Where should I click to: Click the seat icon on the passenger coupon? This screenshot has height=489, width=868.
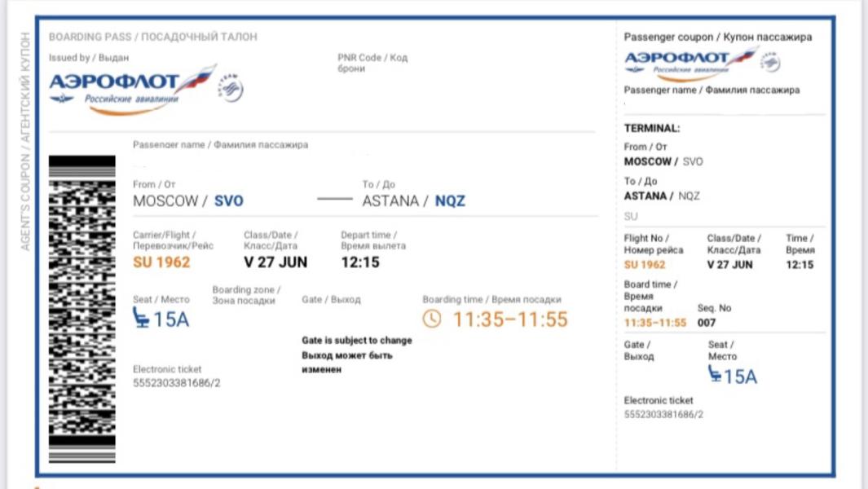[715, 374]
